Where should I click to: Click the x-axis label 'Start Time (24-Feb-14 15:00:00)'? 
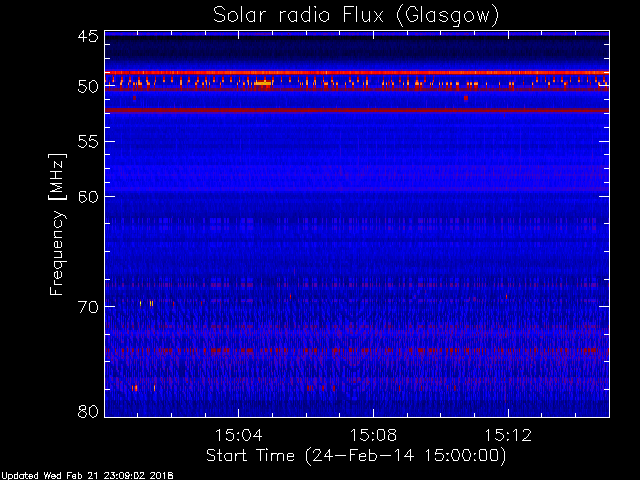tap(356, 456)
